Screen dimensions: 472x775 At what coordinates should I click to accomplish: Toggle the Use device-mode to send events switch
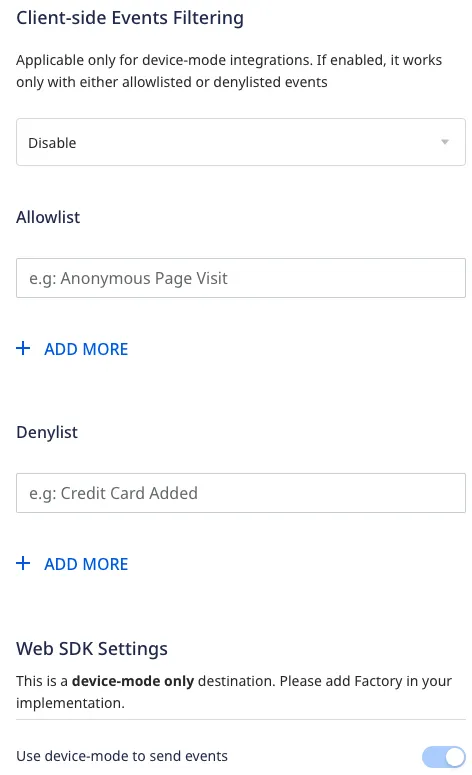pyautogui.click(x=443, y=756)
